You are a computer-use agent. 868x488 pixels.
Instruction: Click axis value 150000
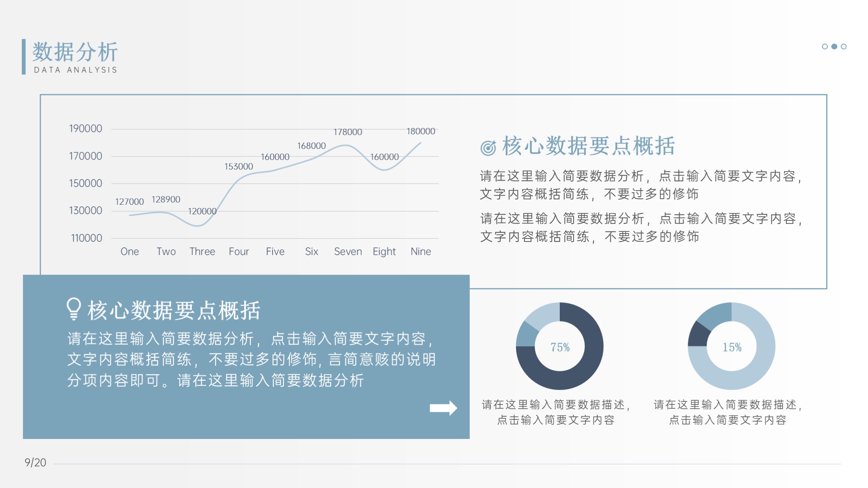pos(85,183)
